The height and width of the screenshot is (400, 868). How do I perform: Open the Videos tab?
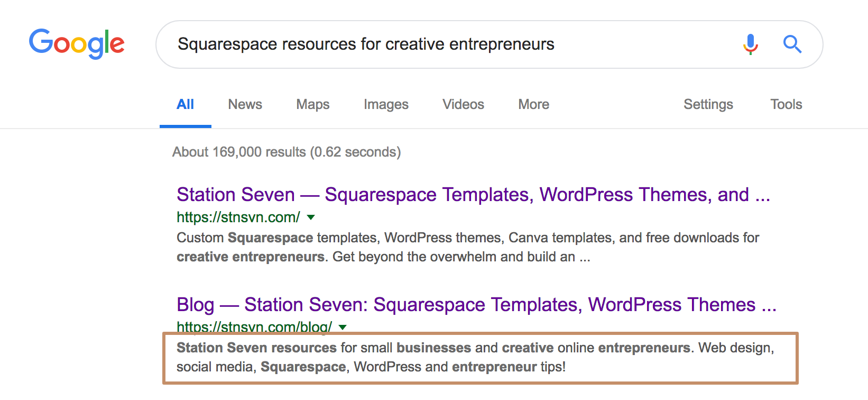pyautogui.click(x=463, y=104)
